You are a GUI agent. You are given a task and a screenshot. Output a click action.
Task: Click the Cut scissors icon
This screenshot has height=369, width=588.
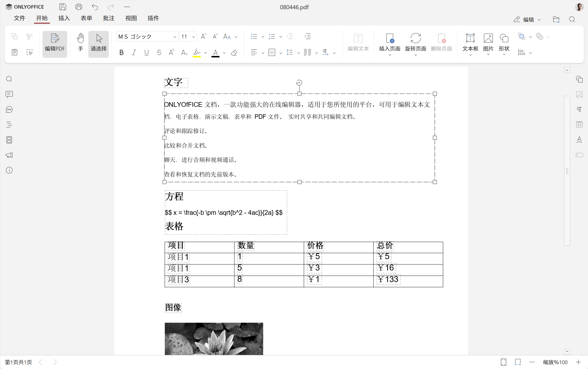pyautogui.click(x=29, y=37)
